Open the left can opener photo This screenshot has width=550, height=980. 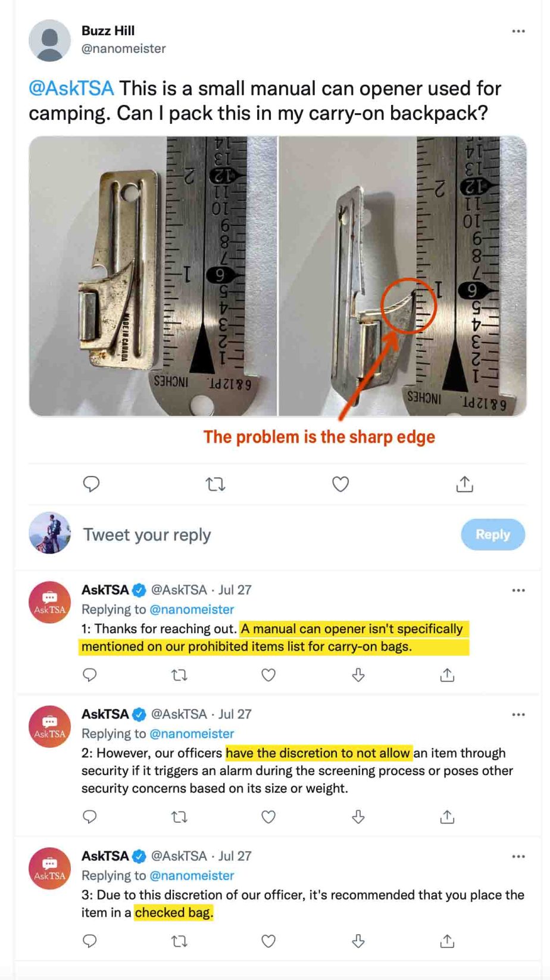point(153,276)
